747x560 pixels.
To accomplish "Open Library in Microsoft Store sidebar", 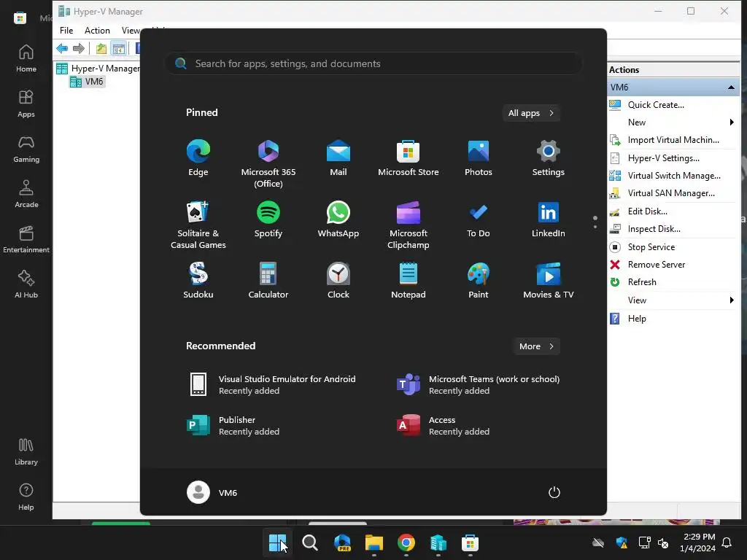I will click(26, 451).
